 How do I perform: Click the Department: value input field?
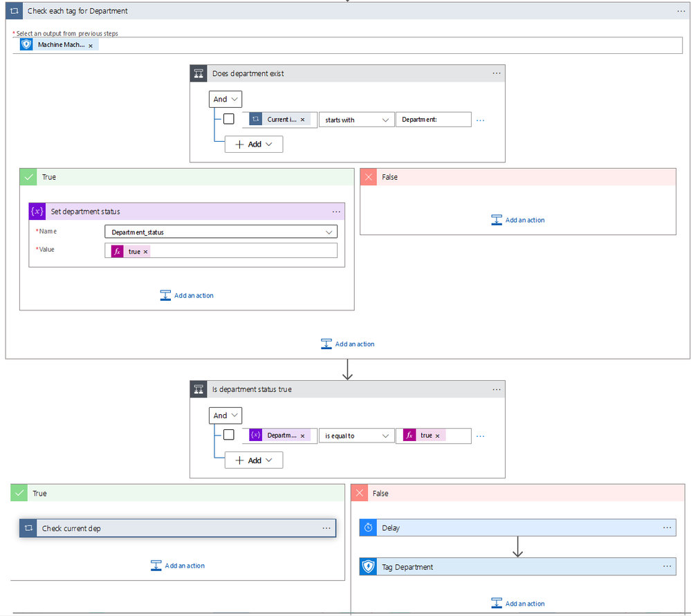coord(433,119)
